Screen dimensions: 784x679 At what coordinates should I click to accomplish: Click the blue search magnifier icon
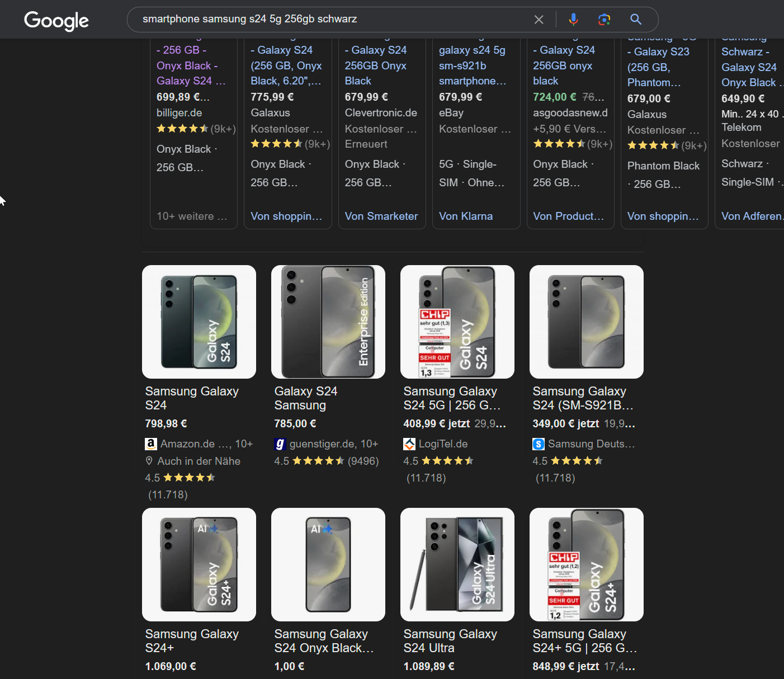635,19
